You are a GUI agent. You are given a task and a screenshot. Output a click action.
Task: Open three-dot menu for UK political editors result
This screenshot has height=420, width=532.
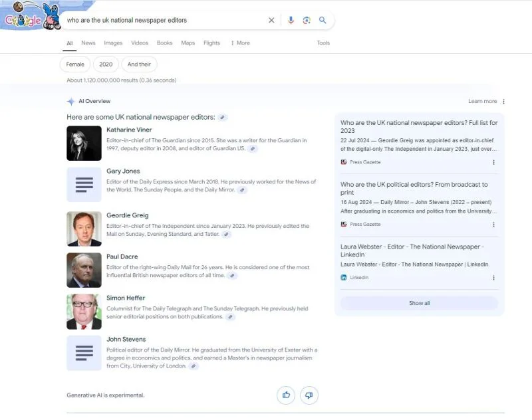coord(493,225)
